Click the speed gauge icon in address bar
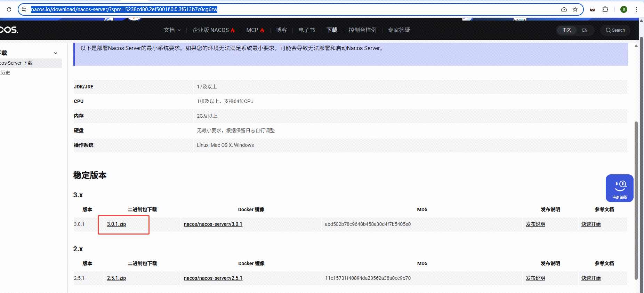Viewport: 644px width, 293px height. [564, 9]
